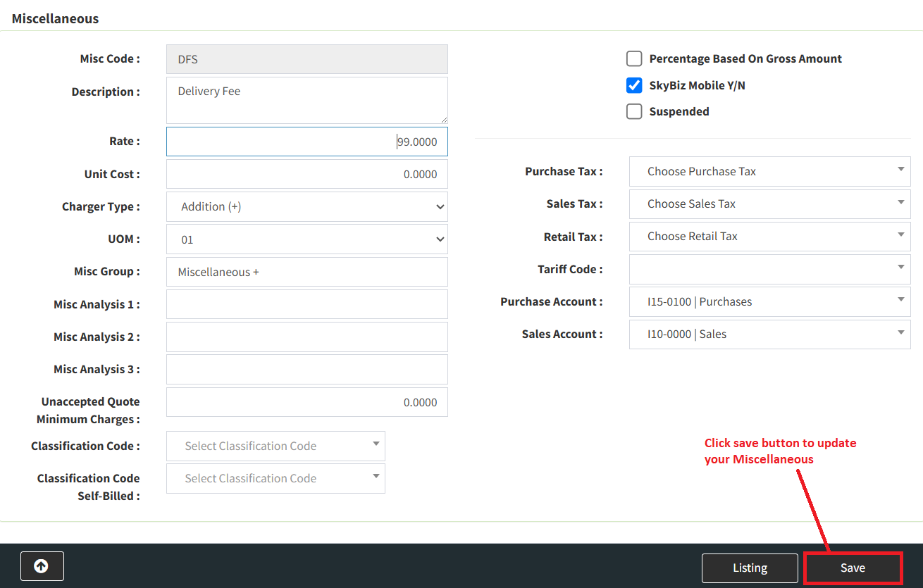This screenshot has width=923, height=588.
Task: Open the Charger Type dropdown
Action: coord(306,207)
